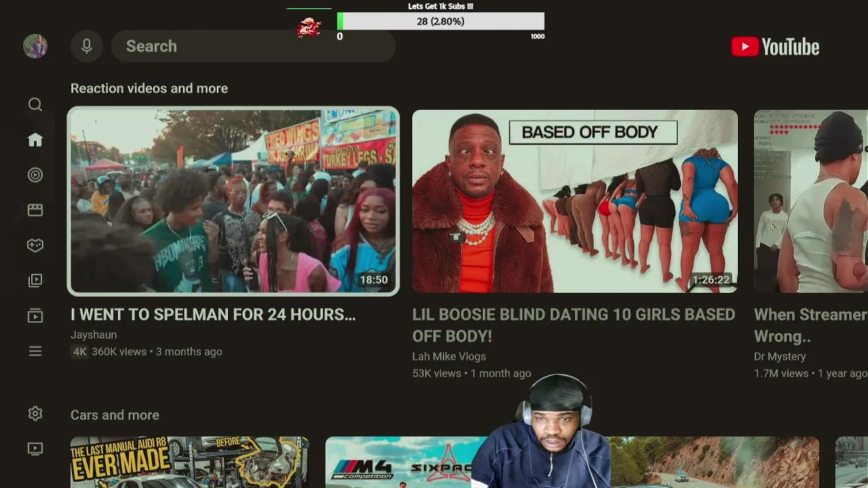Image resolution: width=868 pixels, height=488 pixels.
Task: Open the YouTube logo home link
Action: [x=775, y=47]
